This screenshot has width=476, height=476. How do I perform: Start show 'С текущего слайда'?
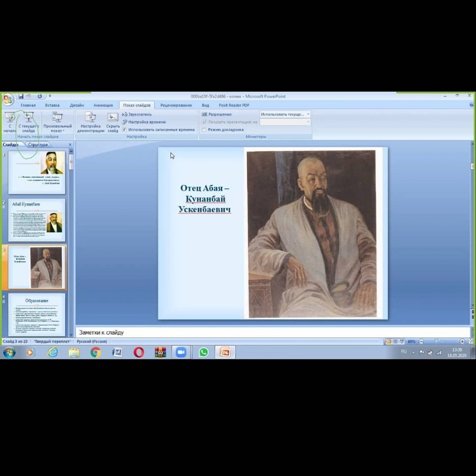pyautogui.click(x=28, y=122)
